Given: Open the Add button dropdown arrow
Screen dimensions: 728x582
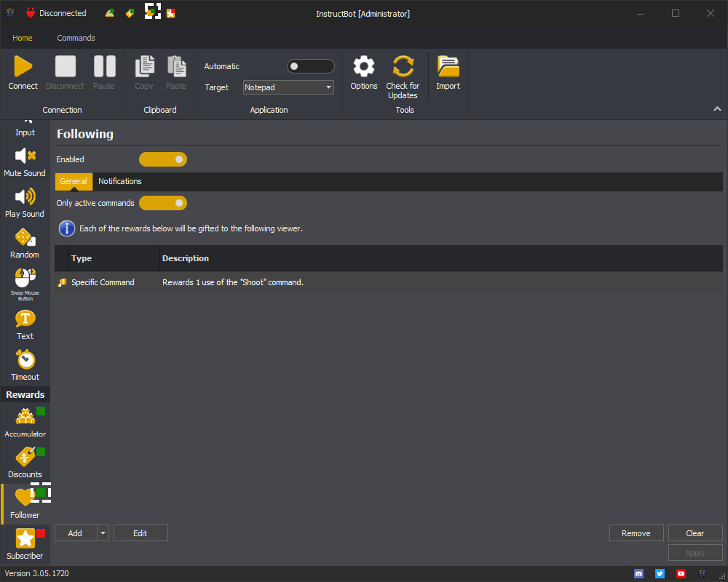Looking at the screenshot, I should 103,533.
